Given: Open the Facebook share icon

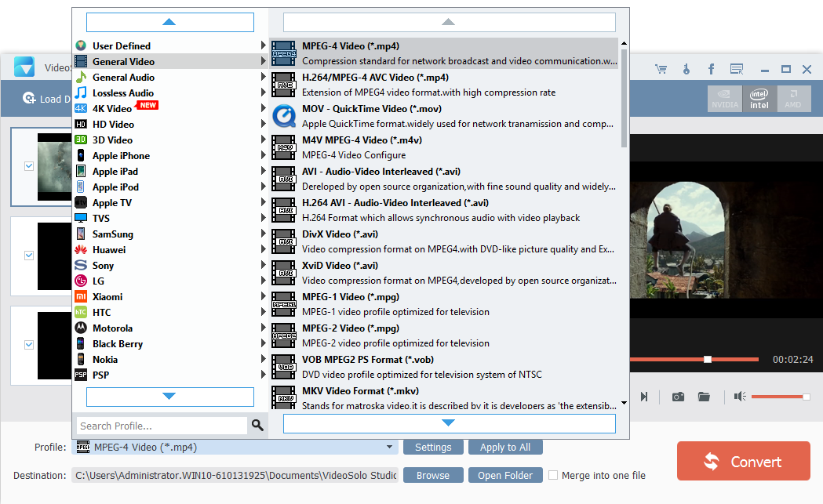Looking at the screenshot, I should [712, 69].
